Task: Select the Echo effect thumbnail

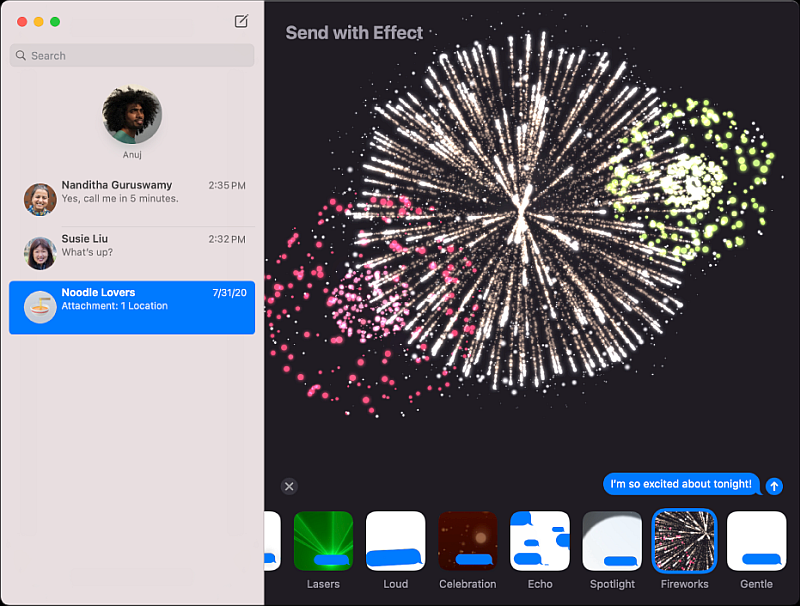Action: point(540,541)
